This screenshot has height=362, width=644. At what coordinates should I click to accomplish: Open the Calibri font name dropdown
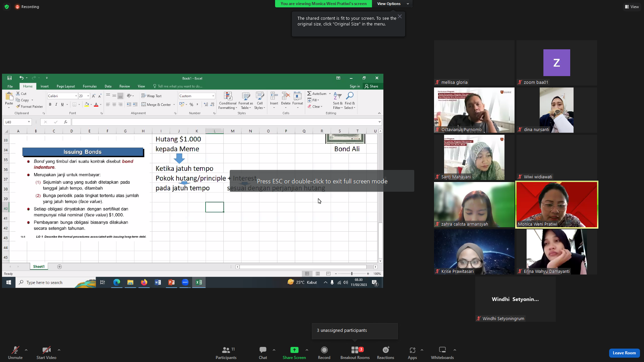click(76, 96)
